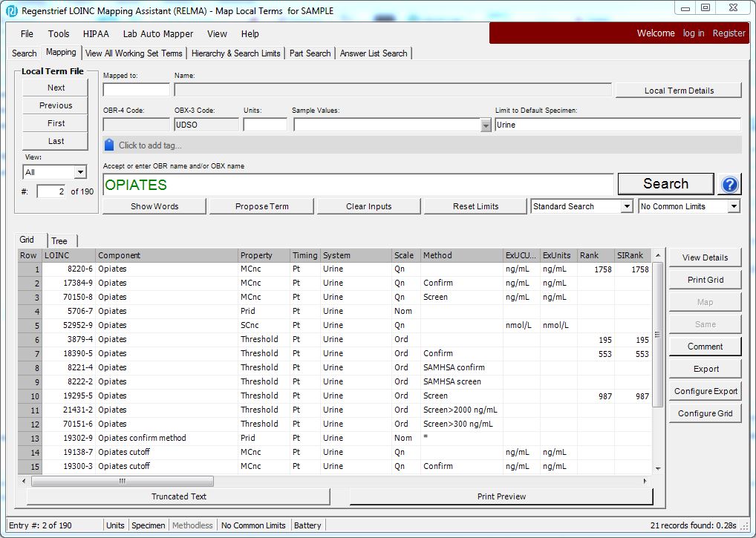Click the Component column header
The image size is (756, 538).
tap(167, 255)
